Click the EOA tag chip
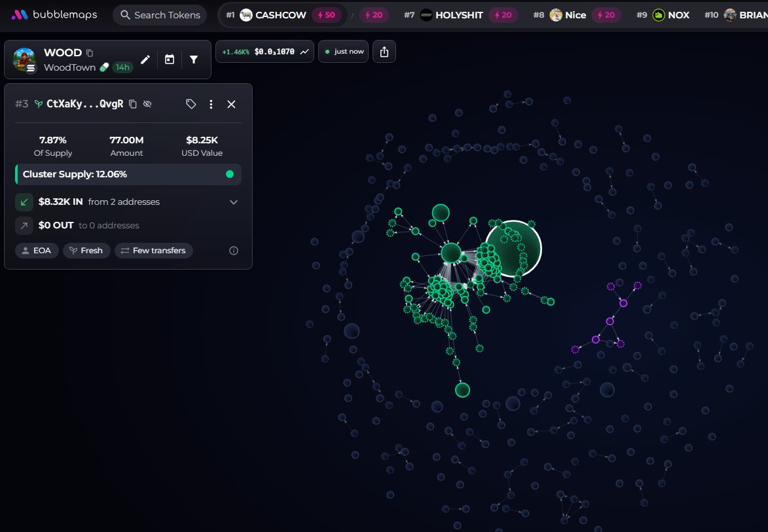The width and height of the screenshot is (768, 532). 37,251
